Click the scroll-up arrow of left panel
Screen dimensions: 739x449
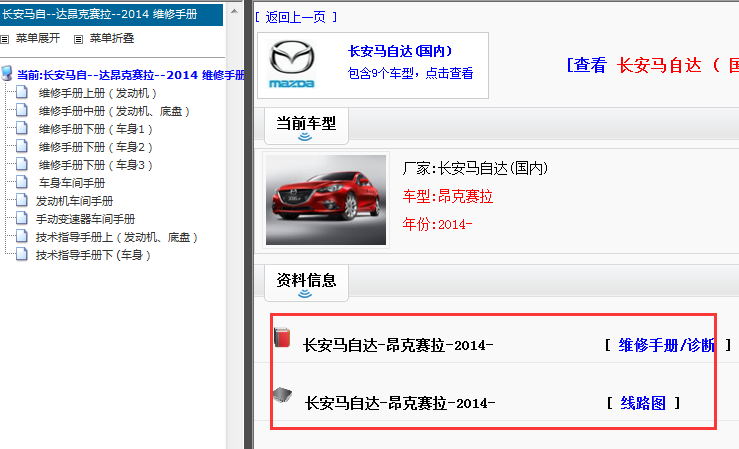pyautogui.click(x=234, y=11)
